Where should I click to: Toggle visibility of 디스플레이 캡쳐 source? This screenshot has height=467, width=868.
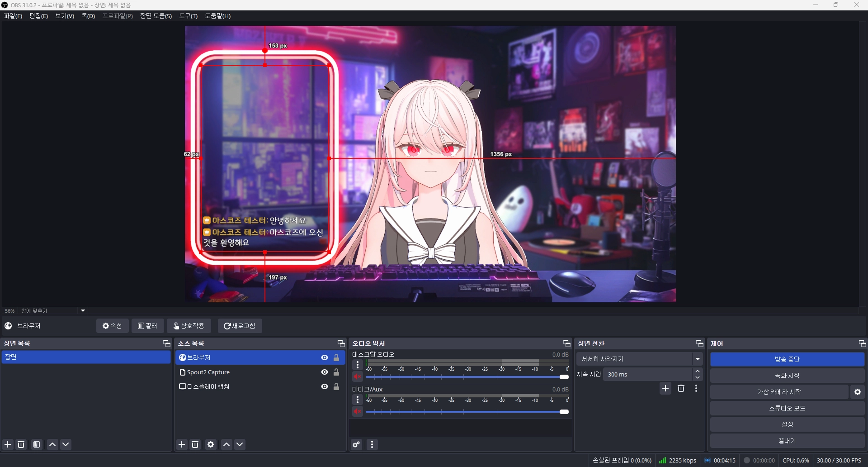[325, 386]
